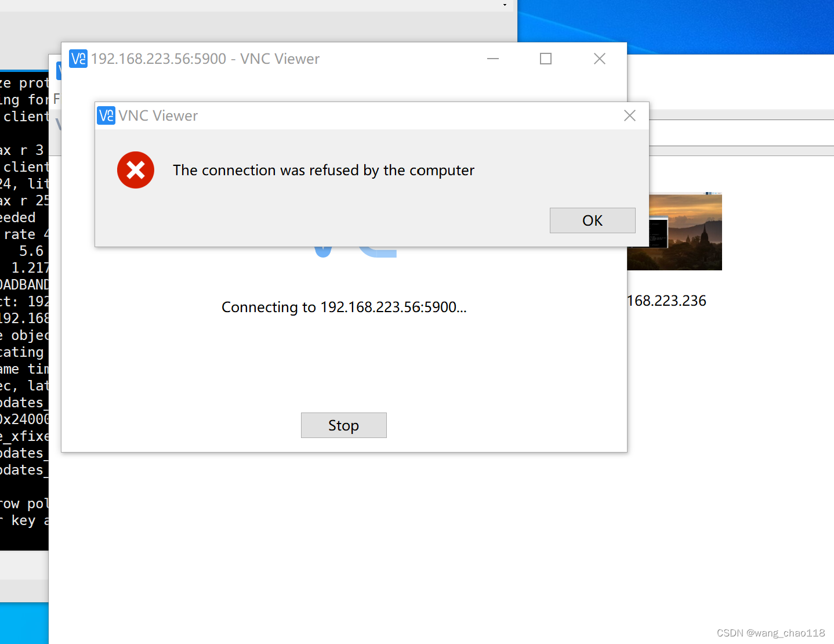The image size is (834, 644).
Task: Click the VNC Viewer logo in the error dialog title bar
Action: coord(106,115)
